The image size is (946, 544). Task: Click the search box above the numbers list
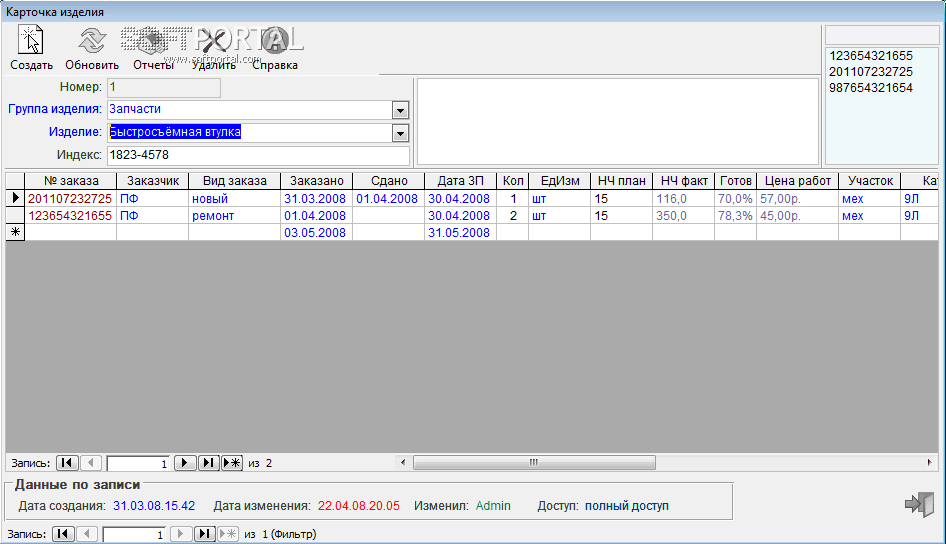click(882, 35)
